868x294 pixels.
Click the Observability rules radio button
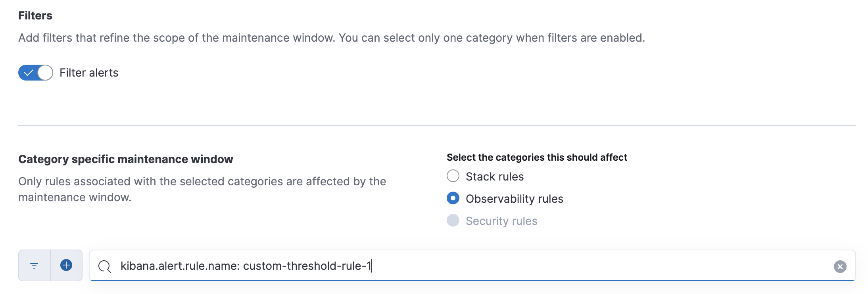coord(453,198)
